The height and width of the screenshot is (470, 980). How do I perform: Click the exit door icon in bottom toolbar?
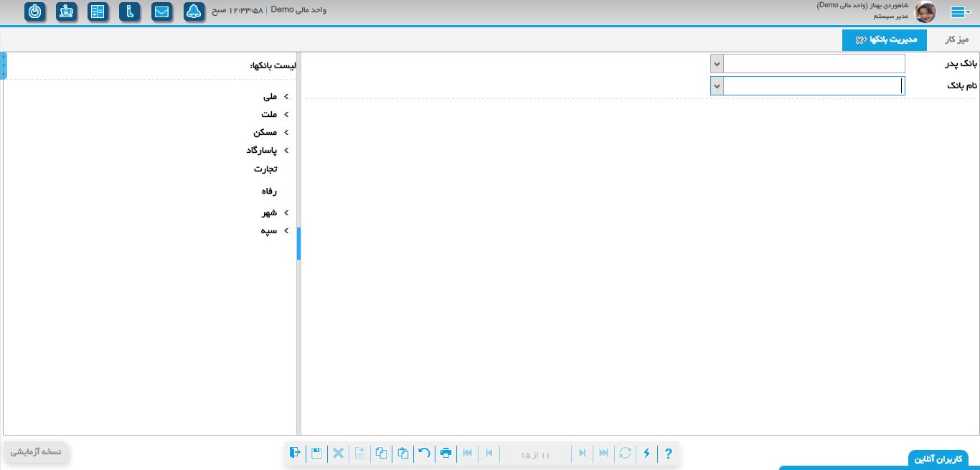pos(295,453)
